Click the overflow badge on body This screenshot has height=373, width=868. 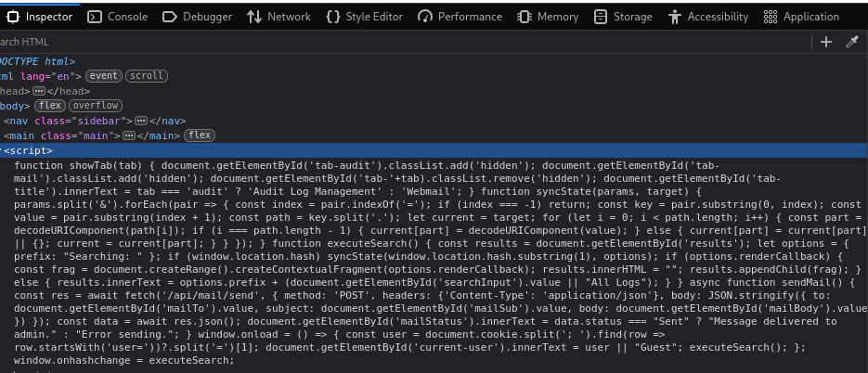click(96, 106)
